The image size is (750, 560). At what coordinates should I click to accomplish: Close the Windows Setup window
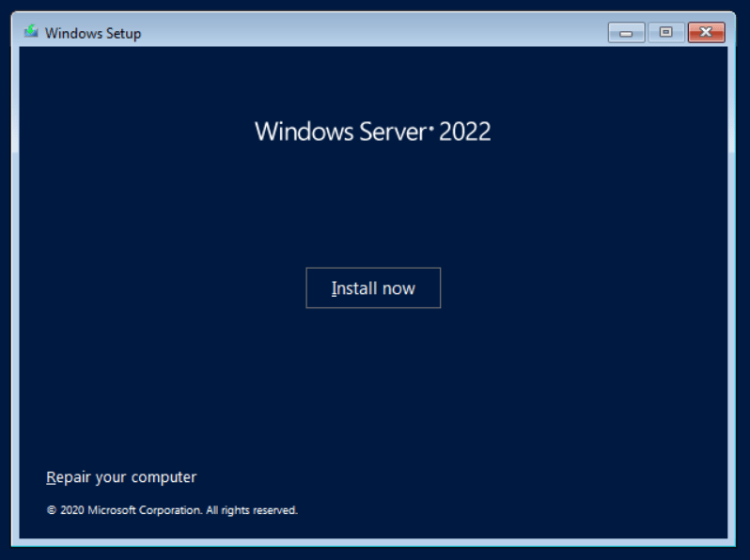pos(706,33)
